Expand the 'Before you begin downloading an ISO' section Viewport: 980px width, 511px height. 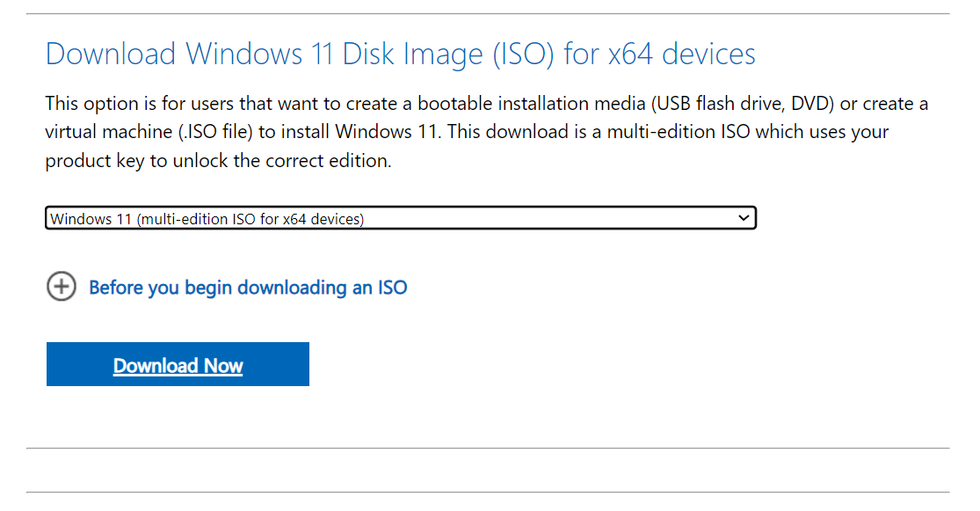[x=247, y=287]
